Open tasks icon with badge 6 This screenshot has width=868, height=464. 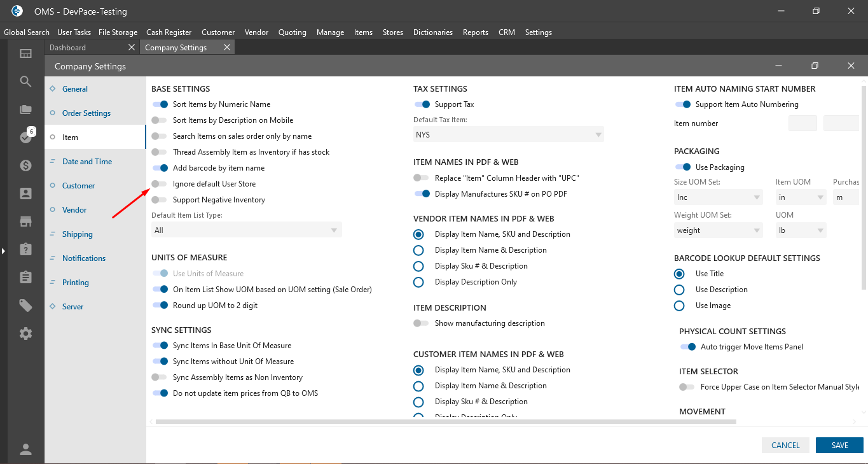(26, 137)
